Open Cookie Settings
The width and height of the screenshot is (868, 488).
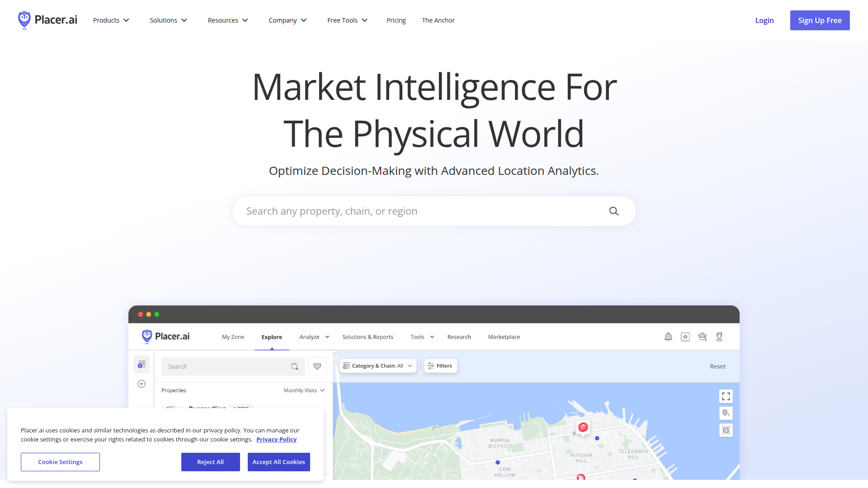(x=60, y=462)
